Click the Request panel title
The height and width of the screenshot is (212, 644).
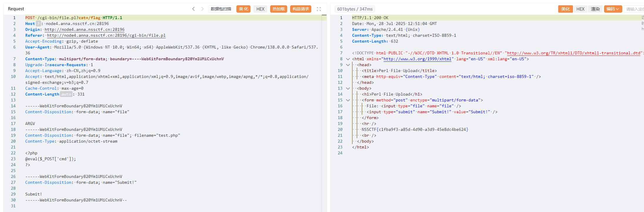(x=16, y=9)
